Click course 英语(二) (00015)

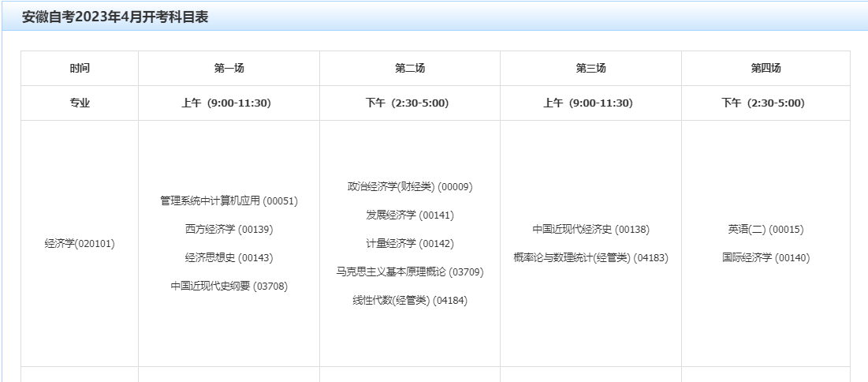(x=766, y=229)
